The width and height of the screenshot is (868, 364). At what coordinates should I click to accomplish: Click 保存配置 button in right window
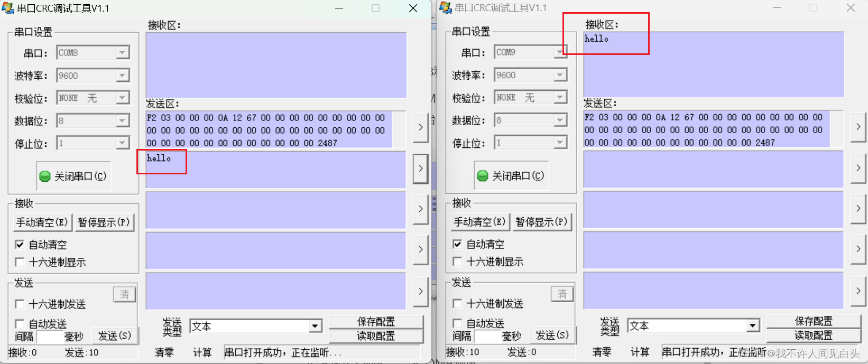tap(814, 321)
